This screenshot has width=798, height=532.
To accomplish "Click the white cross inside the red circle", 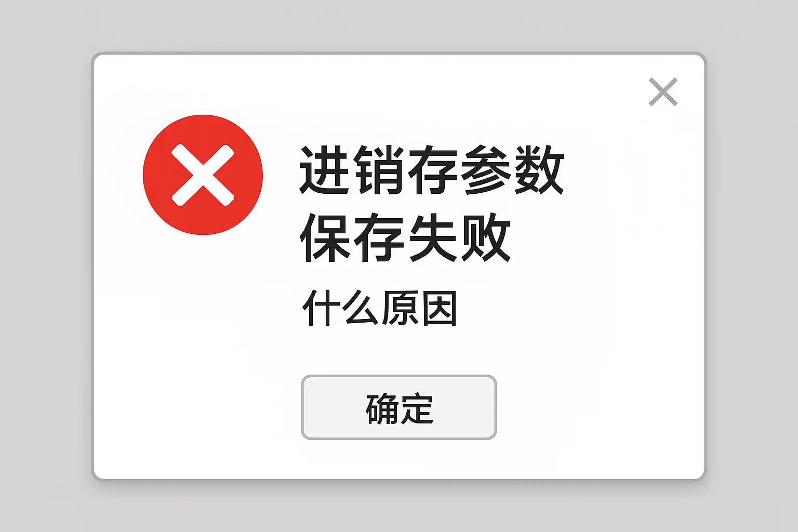I will [203, 175].
